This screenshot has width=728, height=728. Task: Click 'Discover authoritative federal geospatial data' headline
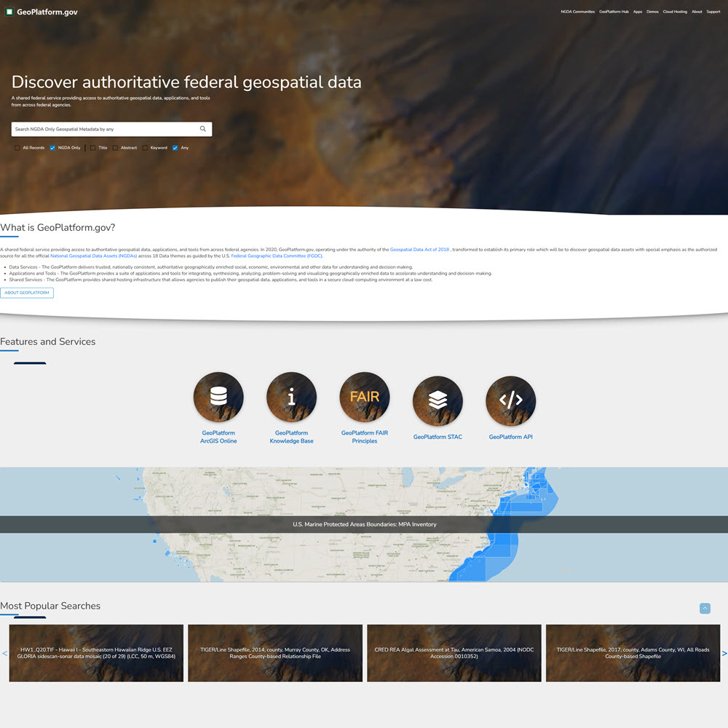(186, 82)
